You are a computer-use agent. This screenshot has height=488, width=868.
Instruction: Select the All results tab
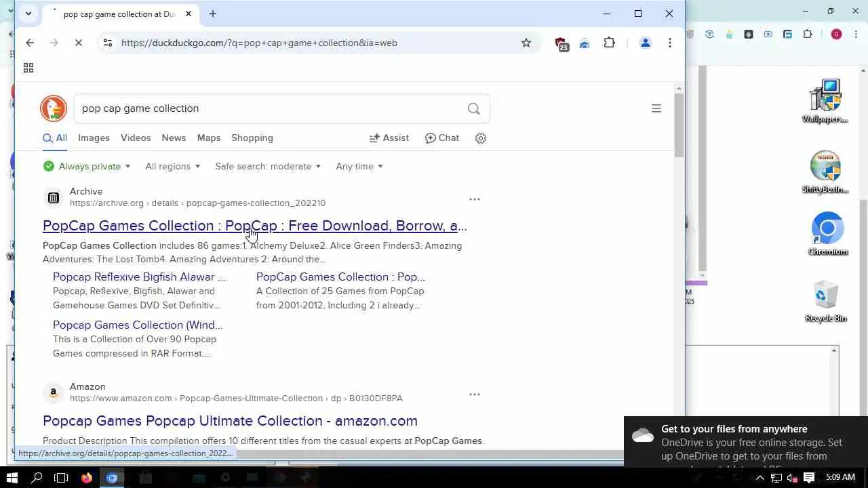coord(55,138)
